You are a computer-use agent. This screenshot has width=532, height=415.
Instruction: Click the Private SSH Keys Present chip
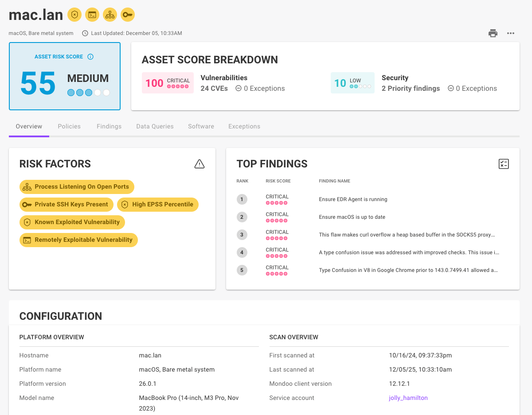click(66, 205)
